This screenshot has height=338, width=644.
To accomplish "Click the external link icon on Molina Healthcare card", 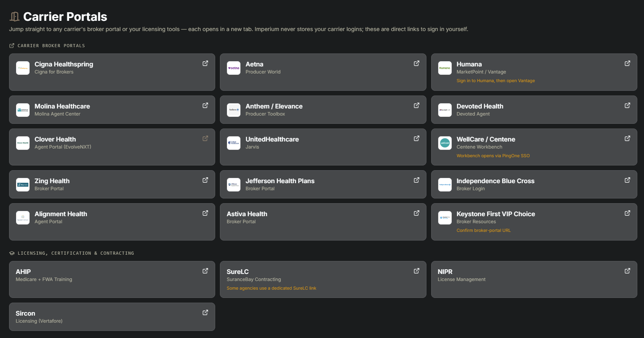I will [205, 105].
